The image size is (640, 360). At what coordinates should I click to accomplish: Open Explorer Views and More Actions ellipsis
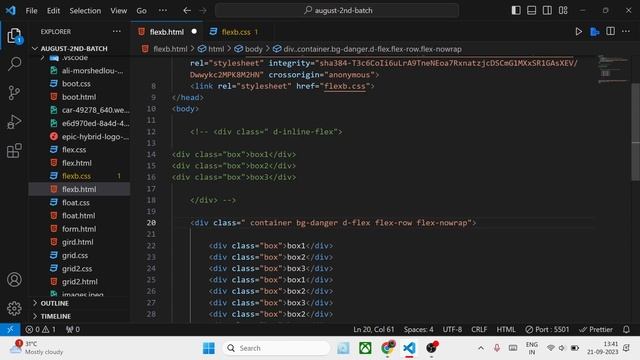pyautogui.click(x=117, y=31)
